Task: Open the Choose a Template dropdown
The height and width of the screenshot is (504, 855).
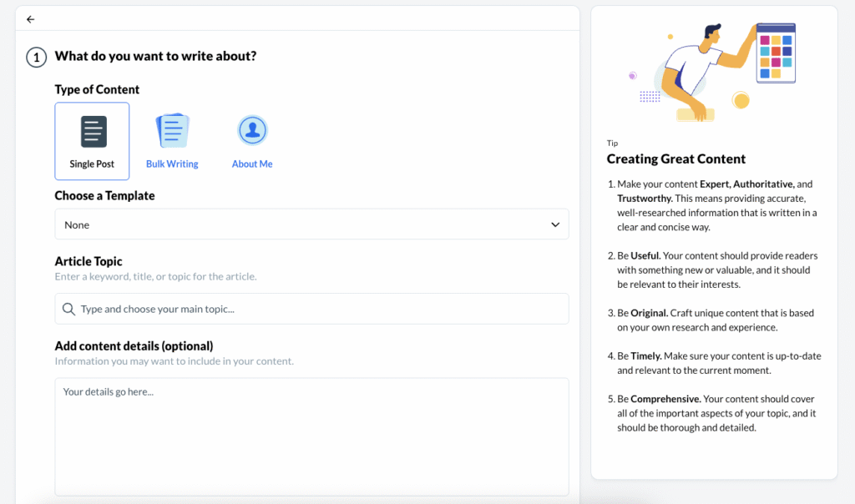Action: tap(311, 224)
